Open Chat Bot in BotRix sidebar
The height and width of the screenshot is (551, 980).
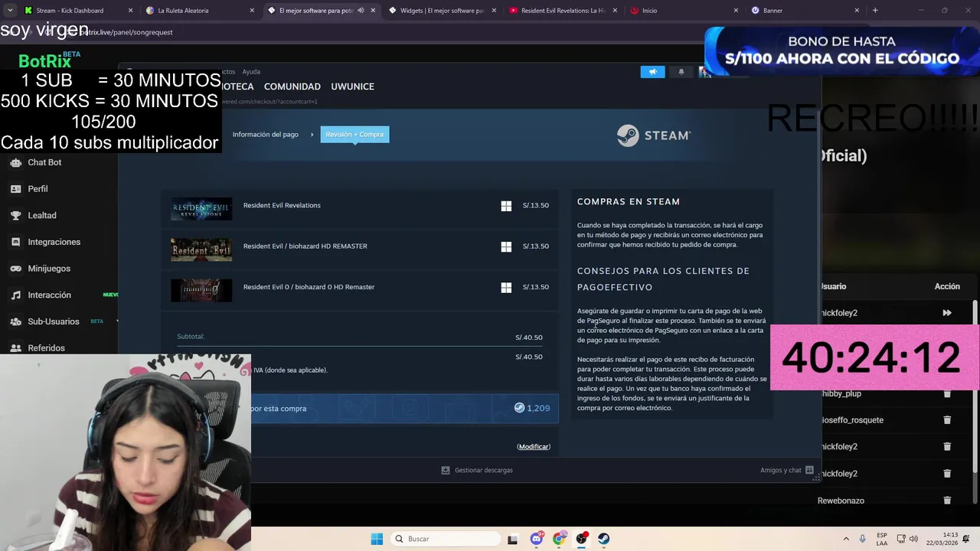(x=44, y=162)
